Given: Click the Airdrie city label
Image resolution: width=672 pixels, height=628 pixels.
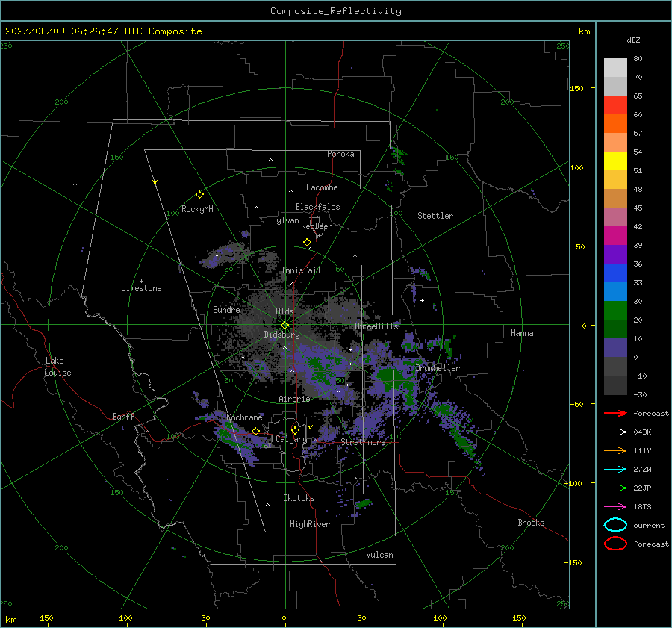Looking at the screenshot, I should coord(294,399).
